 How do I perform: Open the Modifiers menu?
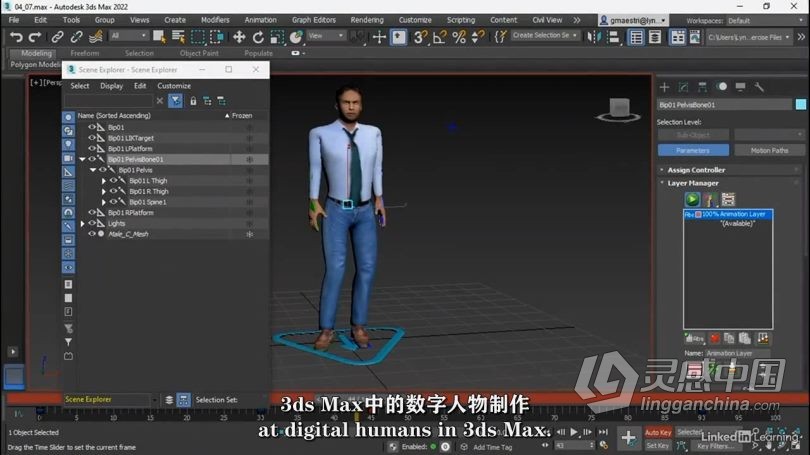[215, 20]
